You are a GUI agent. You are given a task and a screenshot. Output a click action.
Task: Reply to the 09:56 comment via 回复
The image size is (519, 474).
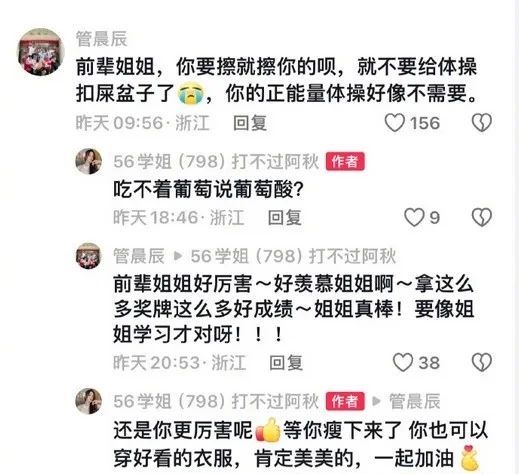pyautogui.click(x=250, y=123)
